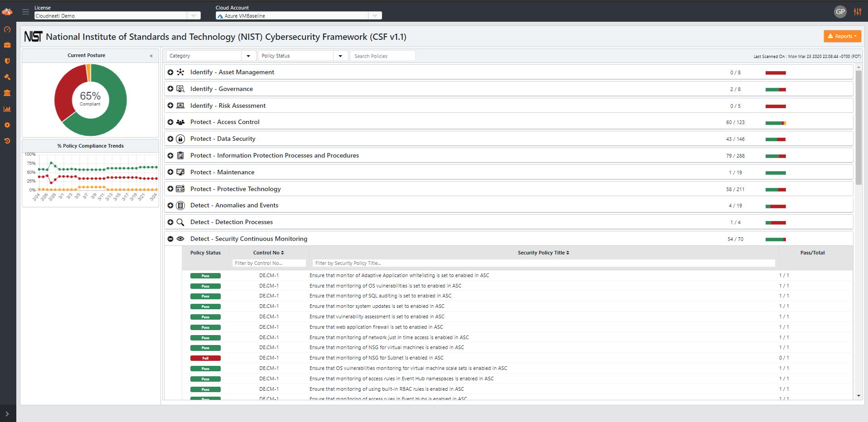
Task: Open the dashboard speedometer icon in sidebar
Action: [7, 29]
